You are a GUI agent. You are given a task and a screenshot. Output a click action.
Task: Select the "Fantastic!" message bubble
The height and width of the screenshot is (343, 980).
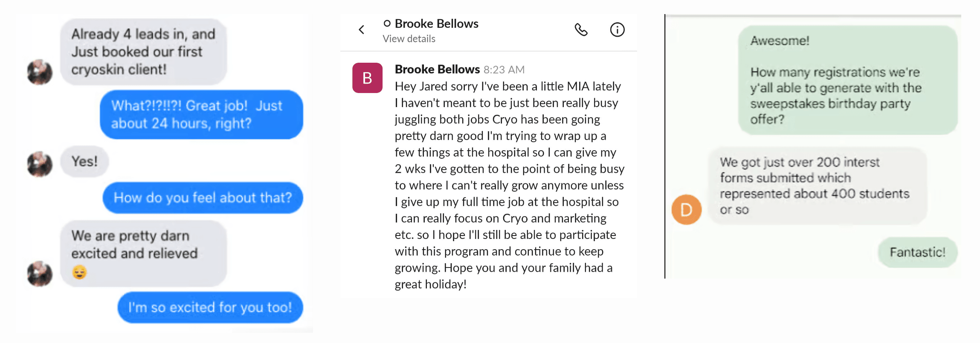(917, 252)
